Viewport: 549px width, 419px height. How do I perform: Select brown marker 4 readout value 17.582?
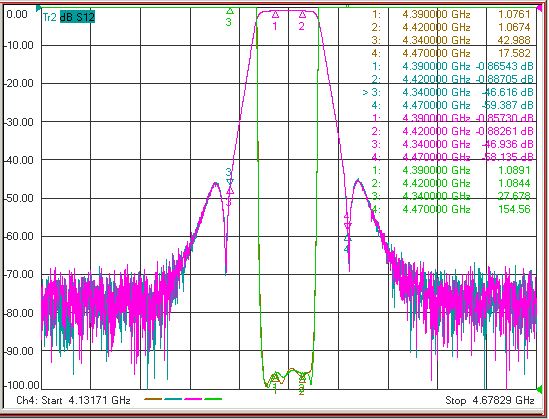514,53
